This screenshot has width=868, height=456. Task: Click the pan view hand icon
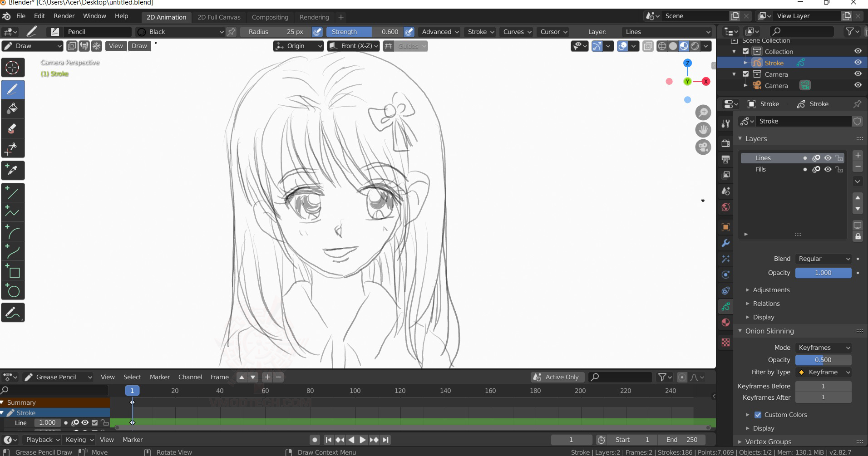click(703, 130)
